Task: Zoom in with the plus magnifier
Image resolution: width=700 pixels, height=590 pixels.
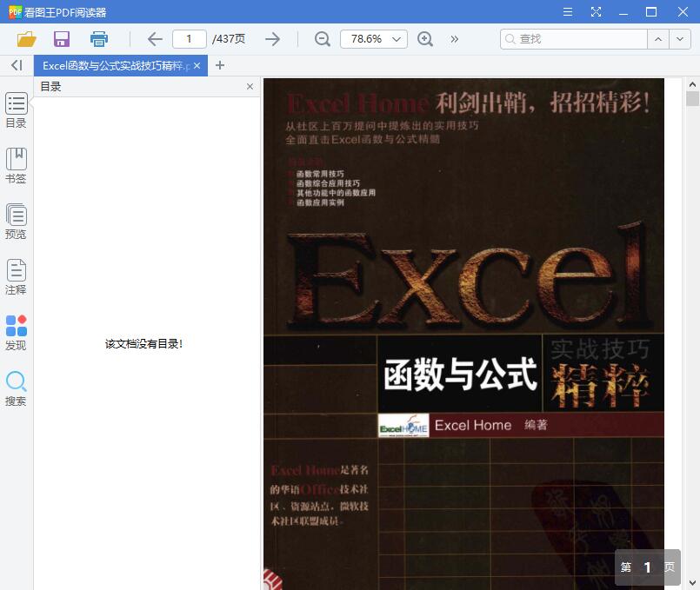Action: 424,39
